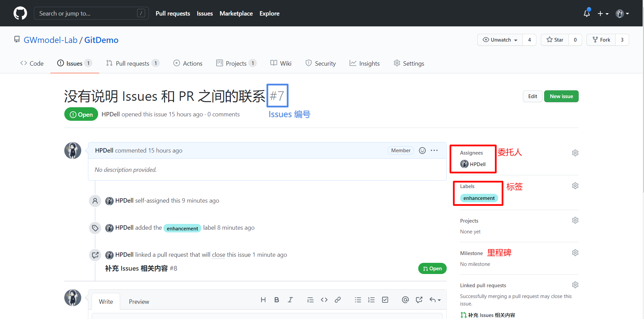The image size is (644, 319).
Task: Open the comment three-dots options menu
Action: coord(434,151)
